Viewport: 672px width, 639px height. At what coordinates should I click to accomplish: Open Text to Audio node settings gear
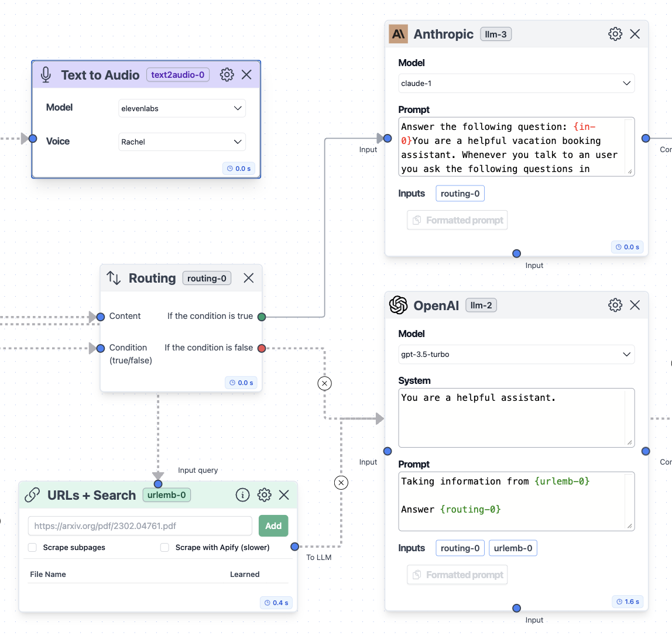[x=227, y=74]
